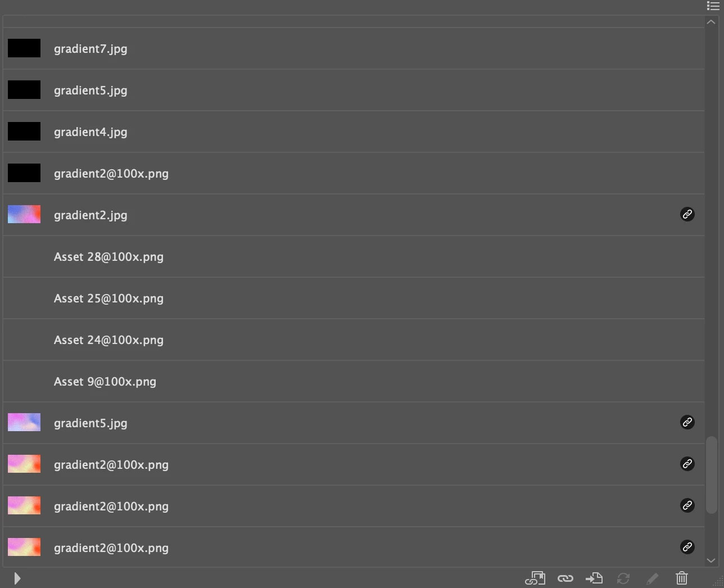Click the link status icon for gradient2.jpg
The width and height of the screenshot is (724, 588).
point(687,214)
